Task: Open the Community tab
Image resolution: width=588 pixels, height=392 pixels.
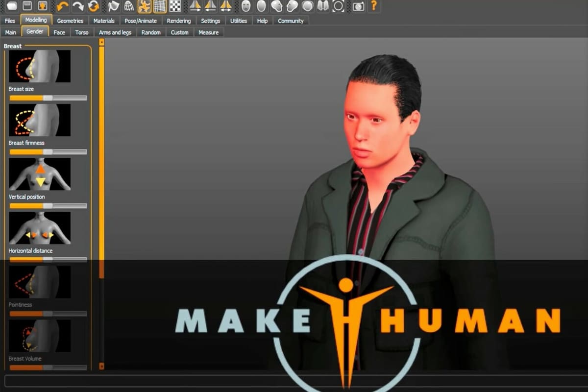Action: (x=291, y=21)
